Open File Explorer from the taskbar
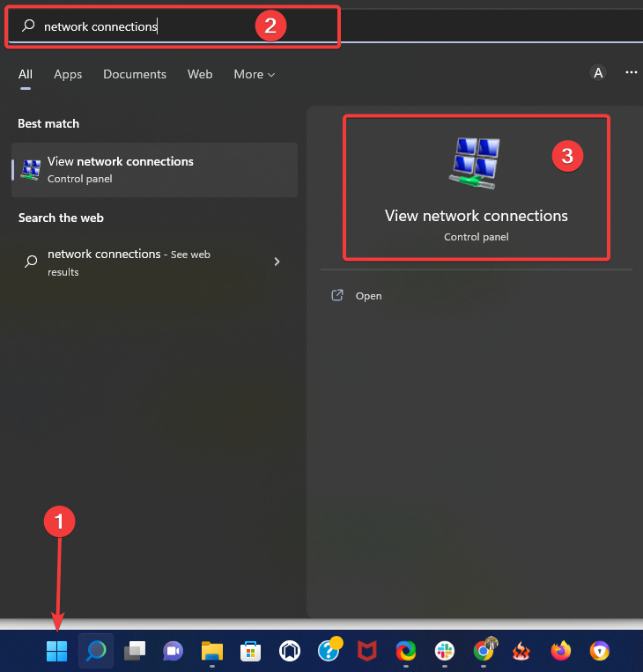This screenshot has width=643, height=672. (x=212, y=652)
